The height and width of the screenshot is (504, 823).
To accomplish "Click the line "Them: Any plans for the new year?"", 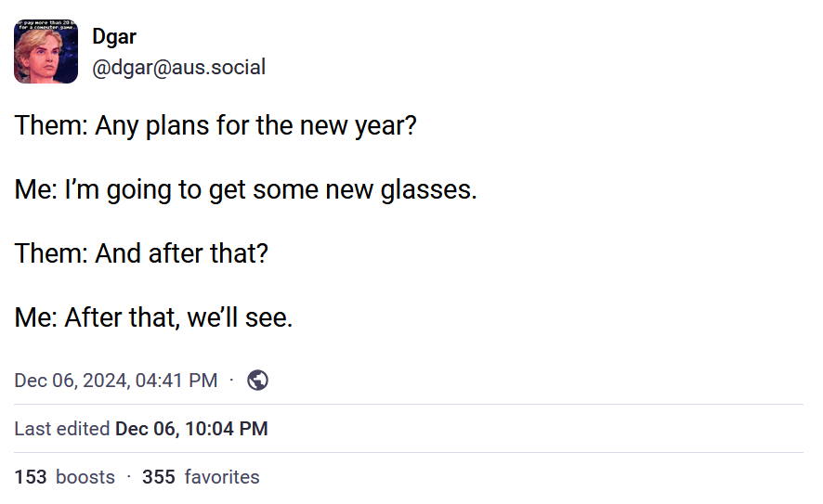I will (x=216, y=125).
